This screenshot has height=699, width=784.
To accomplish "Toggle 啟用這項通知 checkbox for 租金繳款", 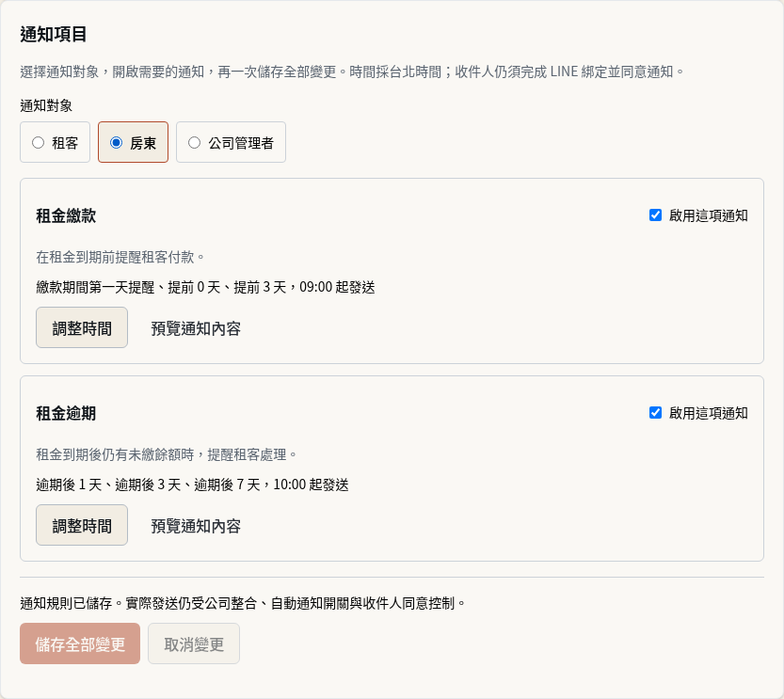I will pyautogui.click(x=655, y=215).
